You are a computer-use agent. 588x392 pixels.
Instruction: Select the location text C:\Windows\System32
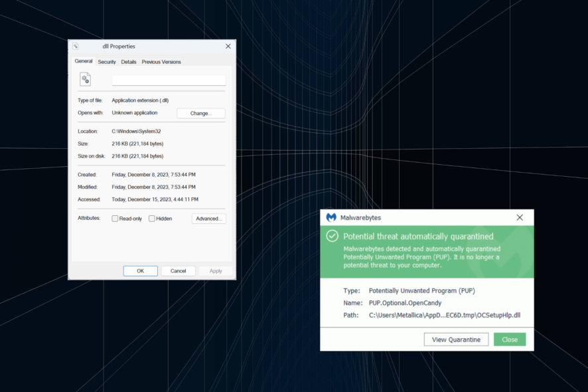coord(137,132)
